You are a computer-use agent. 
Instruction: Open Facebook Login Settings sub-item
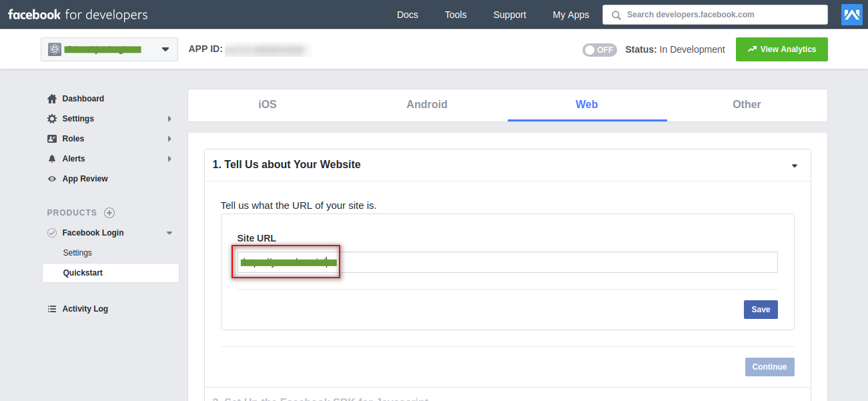point(77,253)
